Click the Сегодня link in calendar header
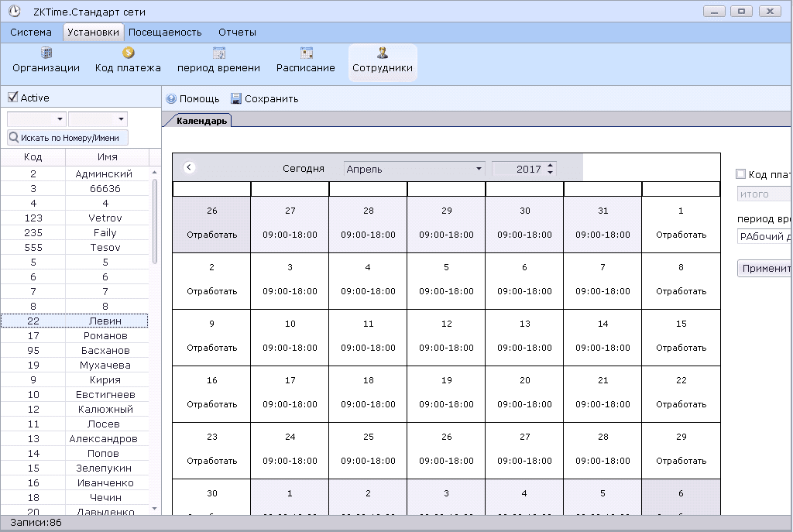Viewport: 793px width, 532px height. click(303, 169)
